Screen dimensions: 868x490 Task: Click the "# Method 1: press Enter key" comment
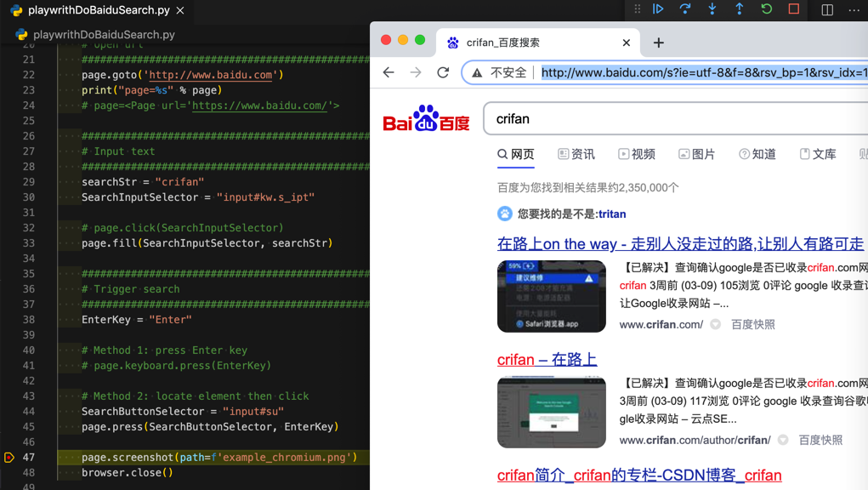164,350
